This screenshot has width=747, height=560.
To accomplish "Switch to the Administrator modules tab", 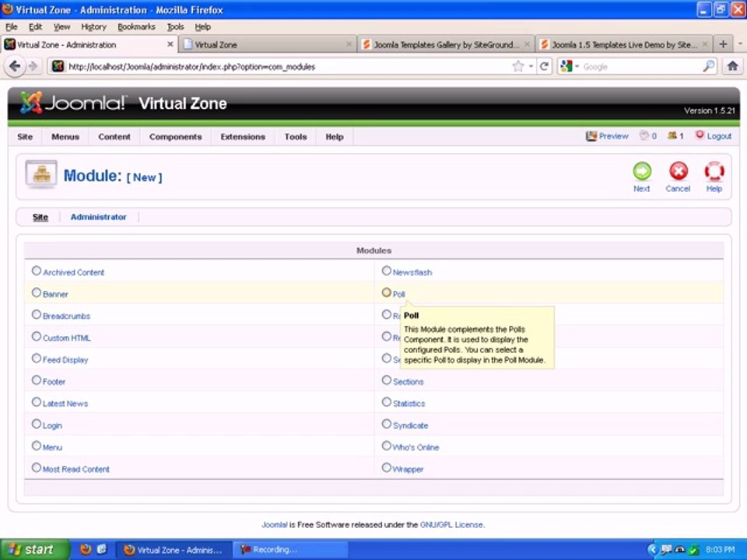I will tap(98, 217).
